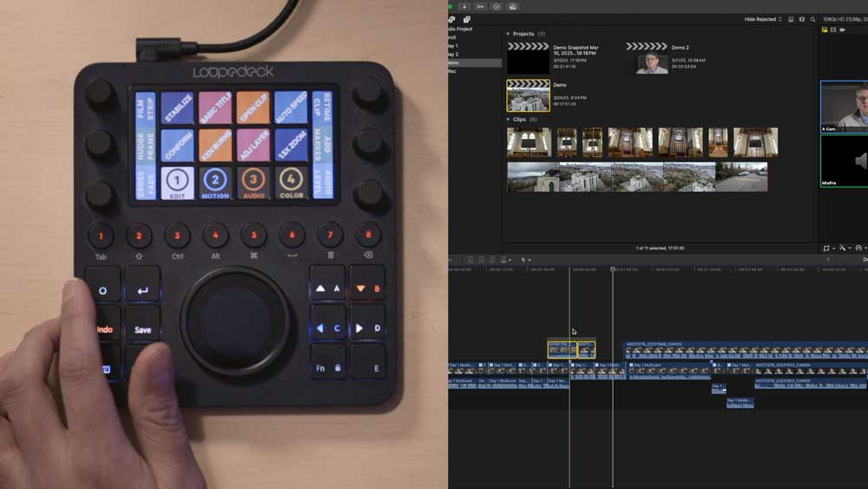Click the timeline playhead marker
Image resolution: width=868 pixels, height=489 pixels.
612,269
